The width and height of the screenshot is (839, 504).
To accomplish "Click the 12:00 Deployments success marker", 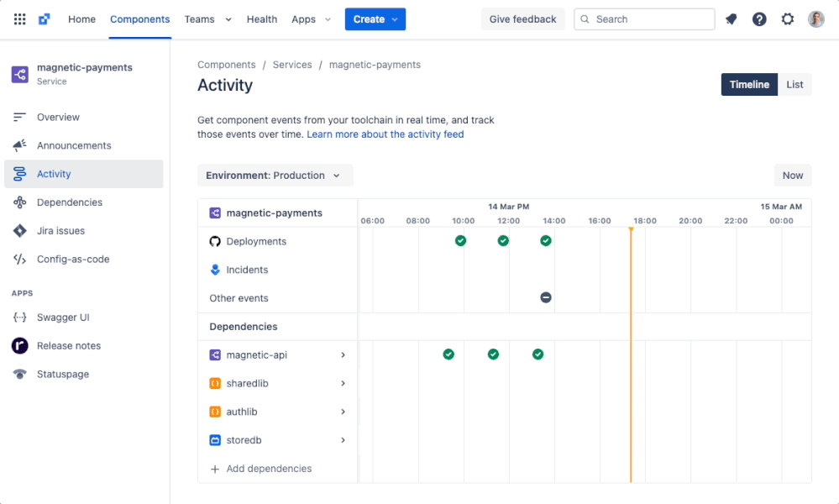I will (503, 241).
